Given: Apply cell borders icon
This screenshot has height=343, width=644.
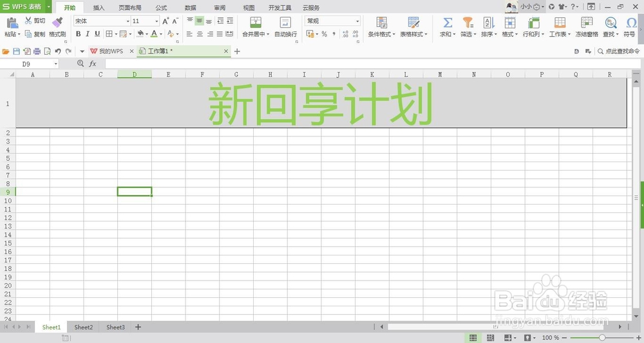Looking at the screenshot, I should pos(109,34).
